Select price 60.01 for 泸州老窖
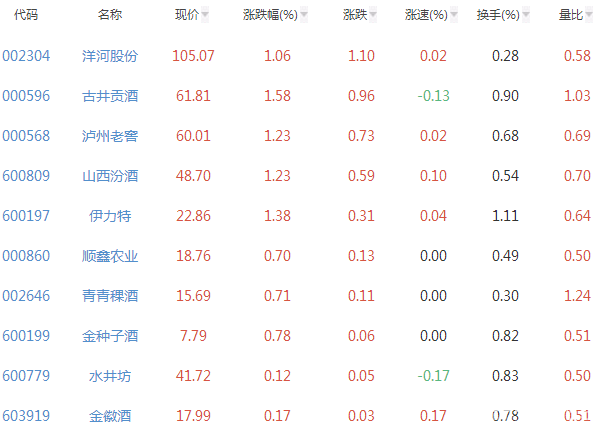602x431 pixels. pos(193,136)
